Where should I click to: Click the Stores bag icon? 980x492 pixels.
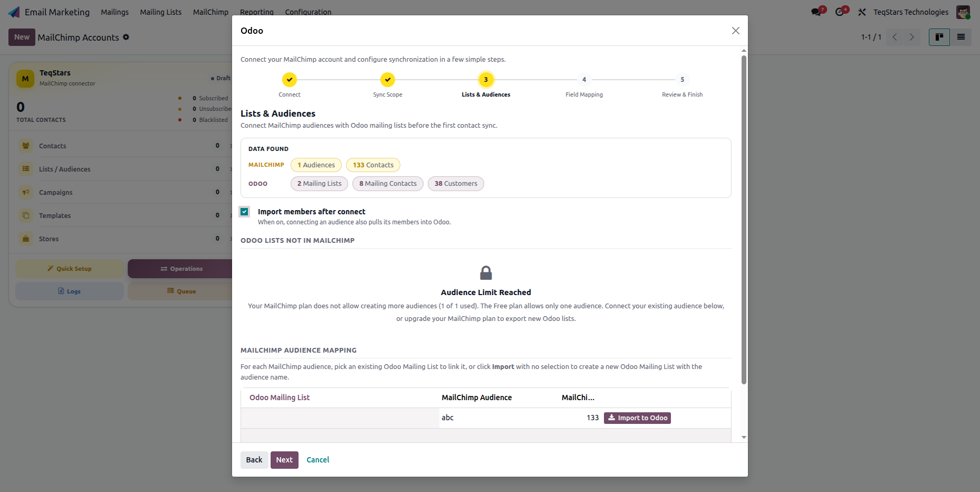point(26,239)
